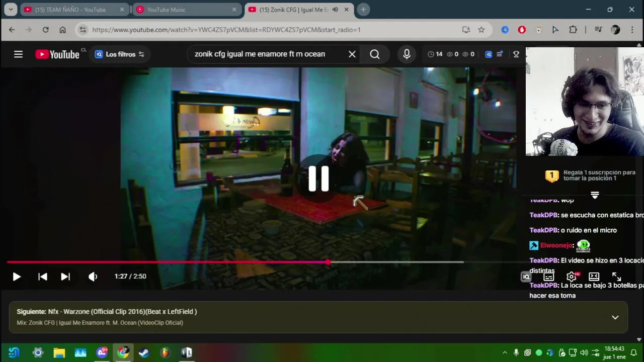Open the taskbar volume control
The image size is (644, 362).
click(584, 353)
